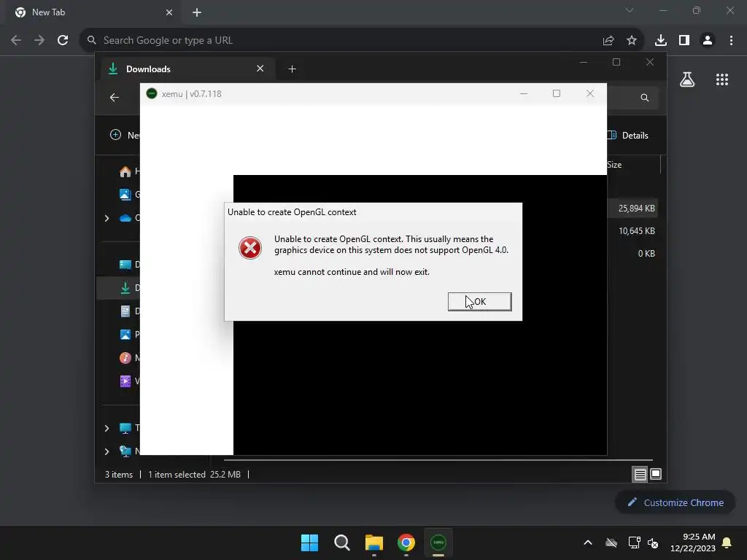Close the xemu window
This screenshot has height=560, width=747.
click(x=590, y=93)
